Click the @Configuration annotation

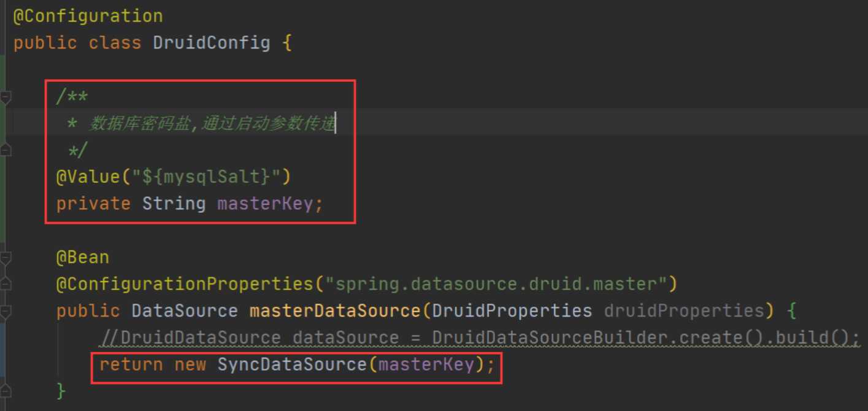[x=88, y=16]
